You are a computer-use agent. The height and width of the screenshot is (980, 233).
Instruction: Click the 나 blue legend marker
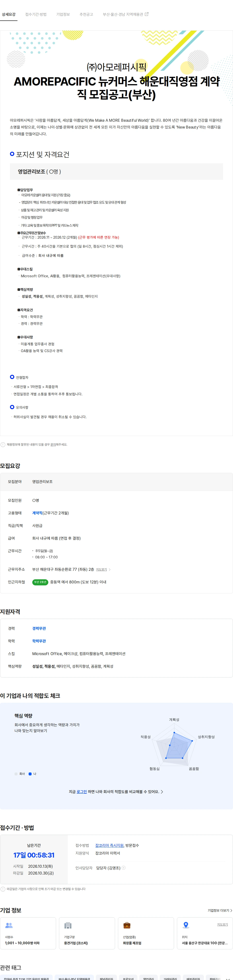point(30,774)
